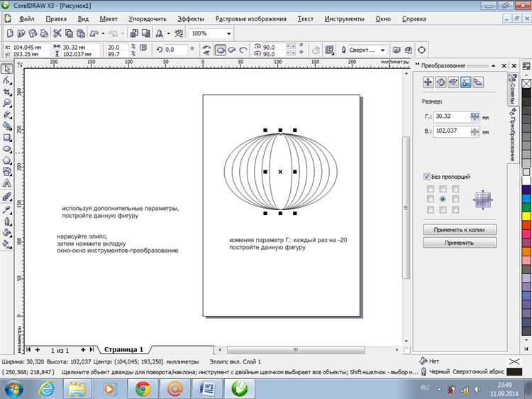Uncheck the 'Без пропорций' checkbox
Screen dimensions: 532x399
[x=426, y=177]
